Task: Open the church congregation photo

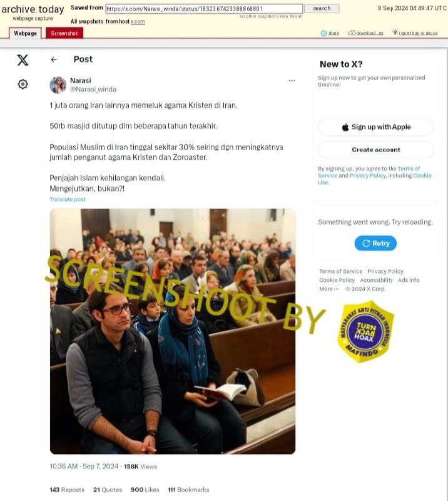Action: (x=173, y=331)
